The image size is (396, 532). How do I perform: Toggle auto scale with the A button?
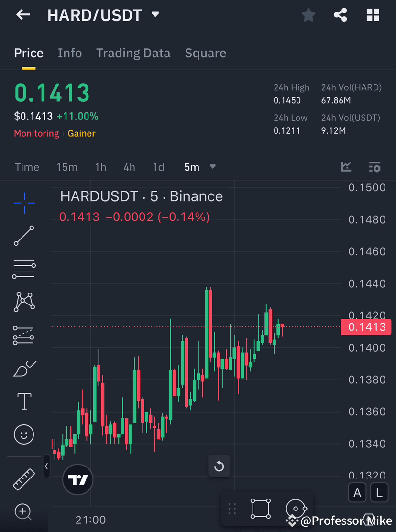357,492
